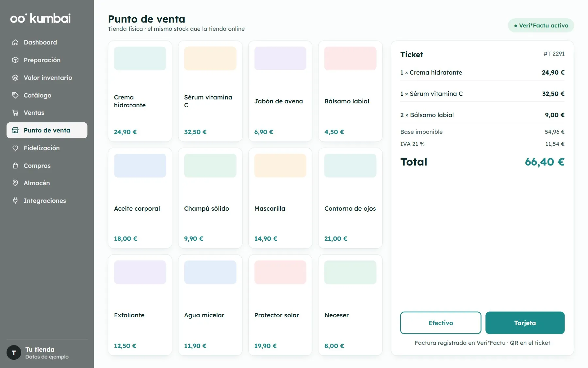Click the Base imponible amount 54,96 €
The width and height of the screenshot is (588, 368).
[554, 132]
